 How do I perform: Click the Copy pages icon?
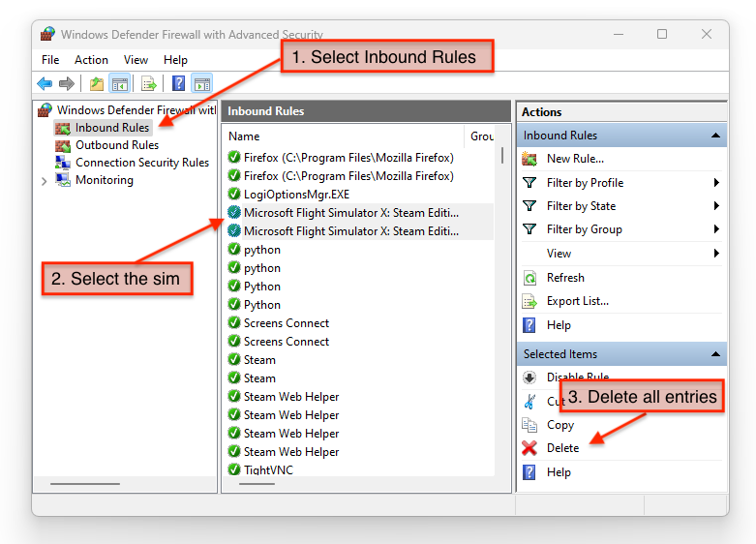pyautogui.click(x=529, y=425)
